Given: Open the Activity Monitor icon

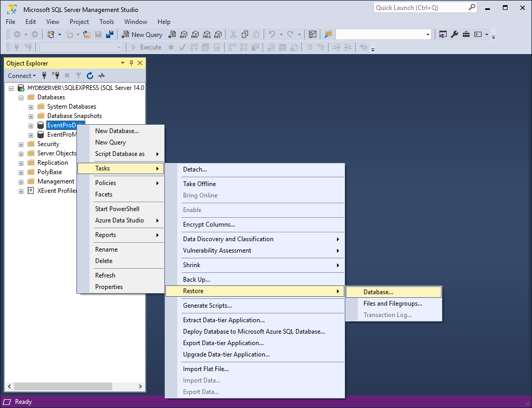Looking at the screenshot, I should click(313, 35).
